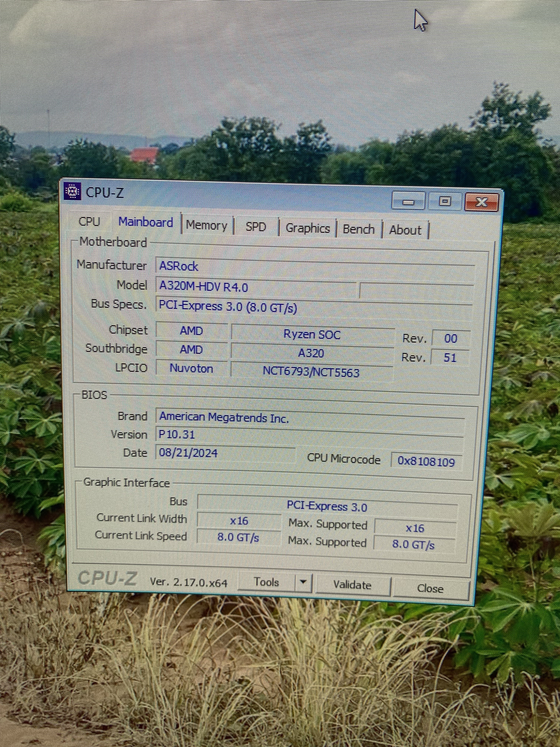
Task: Click the Validate button
Action: pos(352,585)
